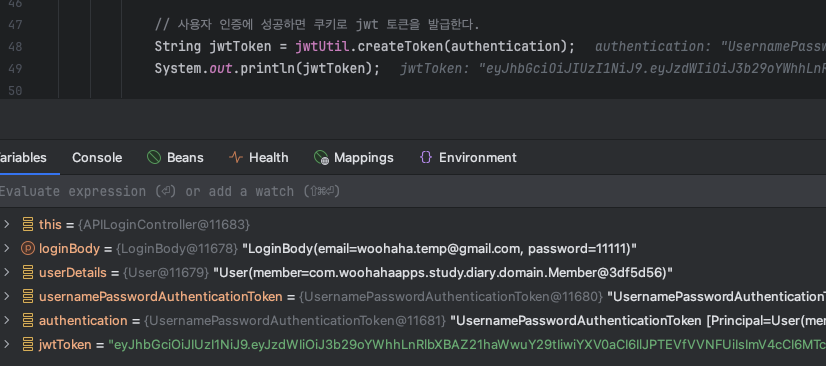Click line number 48 in gutter

(15, 46)
